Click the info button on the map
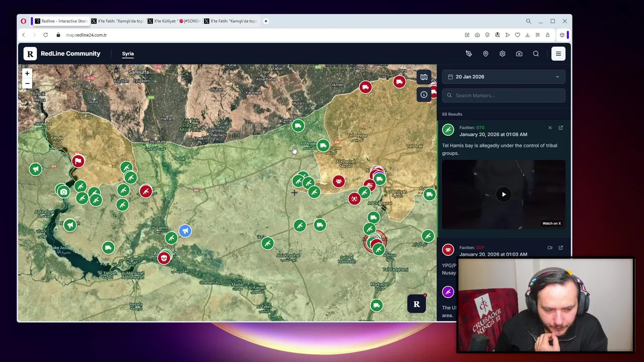 (424, 95)
